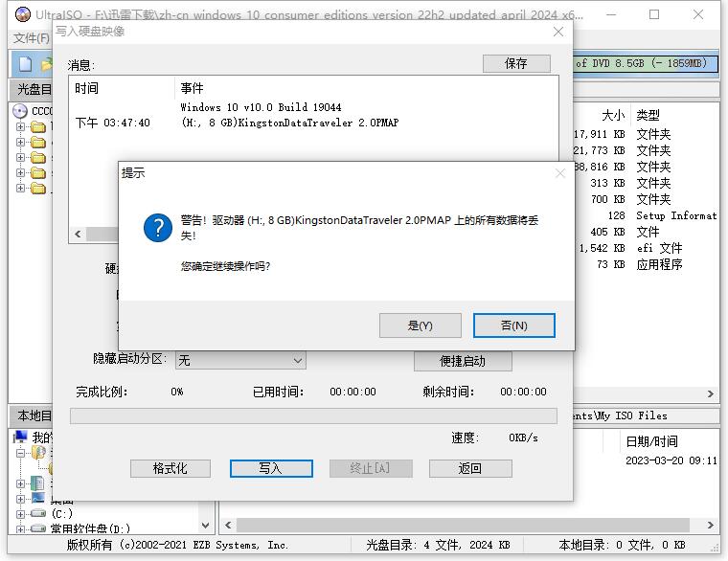Click the 下午 03:47:40 message timestamp
This screenshot has width=728, height=561.
point(113,123)
